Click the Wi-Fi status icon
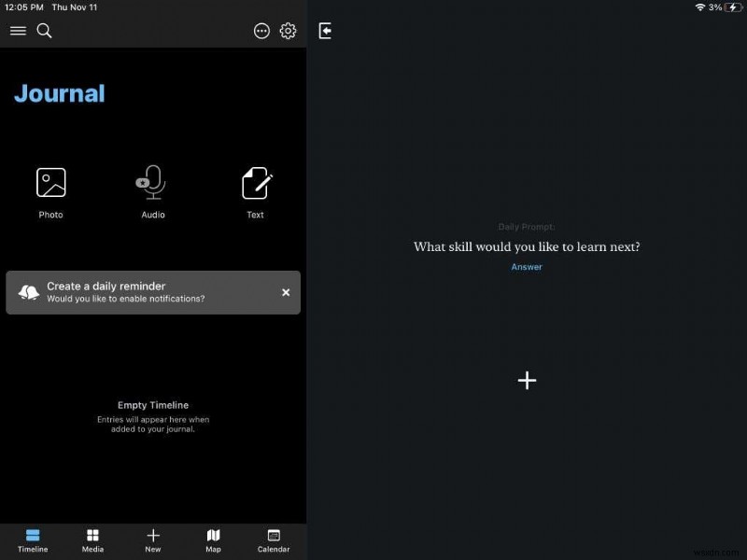Screen dimensions: 747x560 [x=699, y=7]
